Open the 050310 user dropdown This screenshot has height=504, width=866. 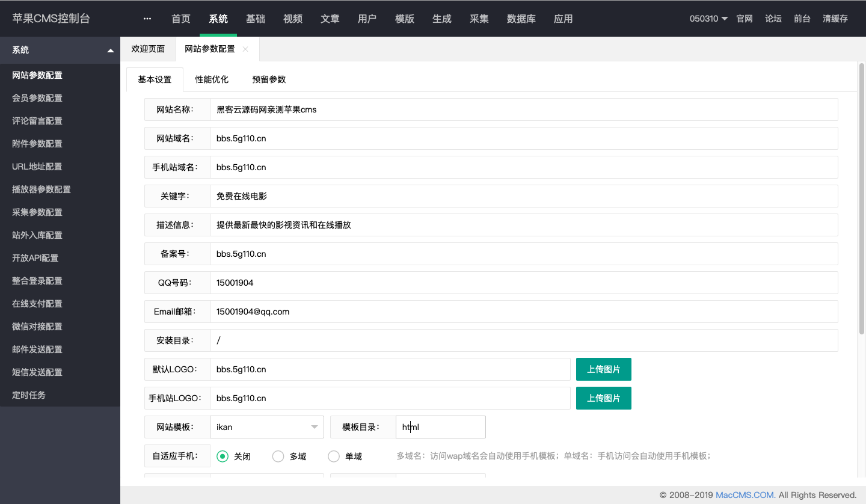click(708, 19)
